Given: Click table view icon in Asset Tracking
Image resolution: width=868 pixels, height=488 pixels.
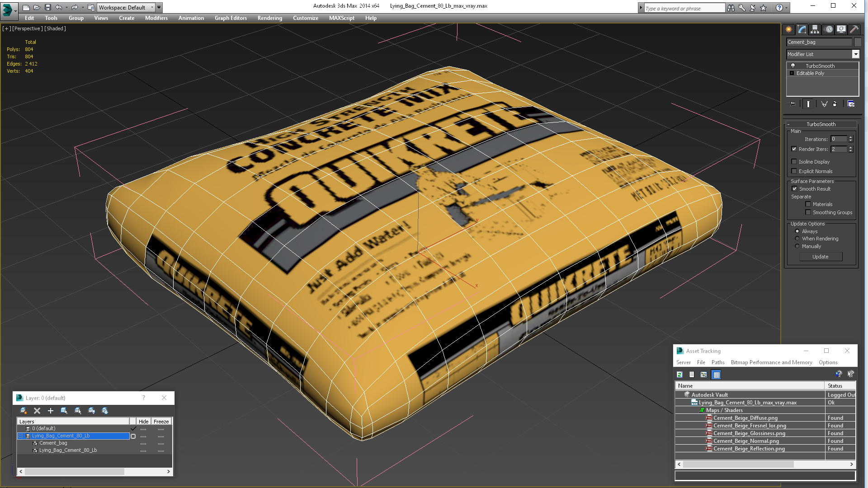Looking at the screenshot, I should click(716, 375).
